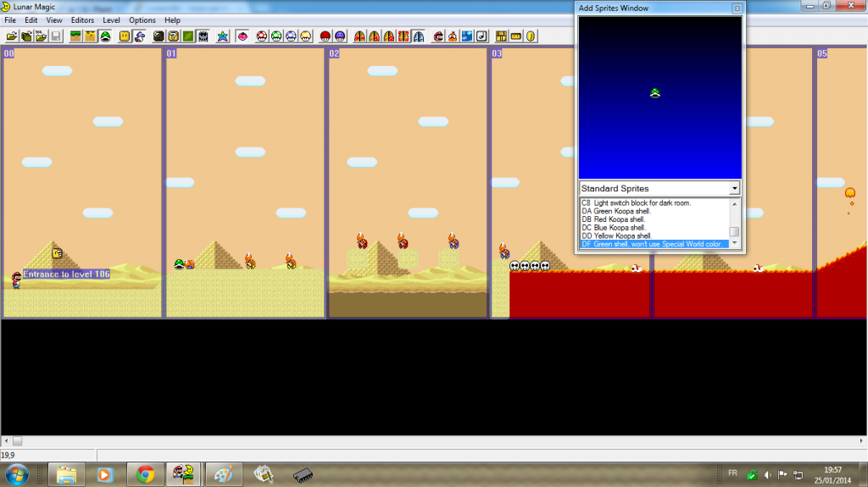Click the red poison mushroom toolbar icon
Screen dimensions: 868x487
coord(325,36)
